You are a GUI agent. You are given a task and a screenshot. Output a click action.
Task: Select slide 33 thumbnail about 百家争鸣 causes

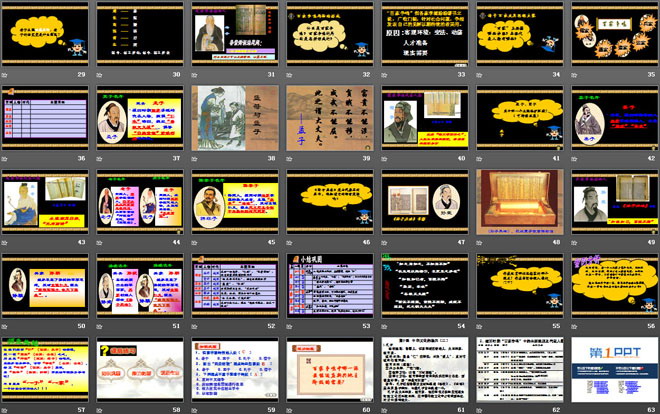click(425, 34)
